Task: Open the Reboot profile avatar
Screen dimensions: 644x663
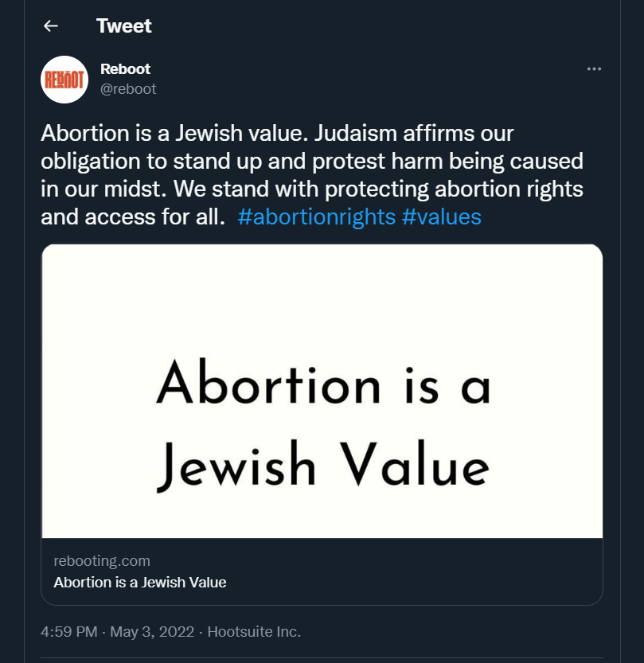Action: pyautogui.click(x=64, y=79)
